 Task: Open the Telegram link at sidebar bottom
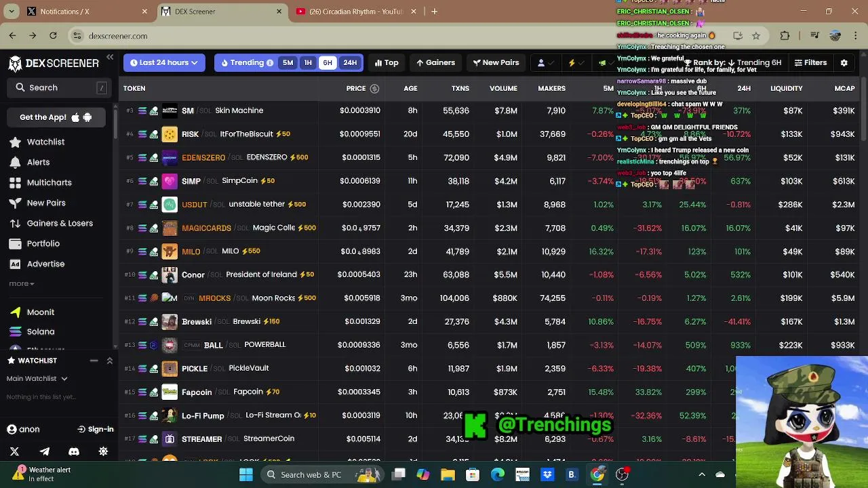[44, 451]
